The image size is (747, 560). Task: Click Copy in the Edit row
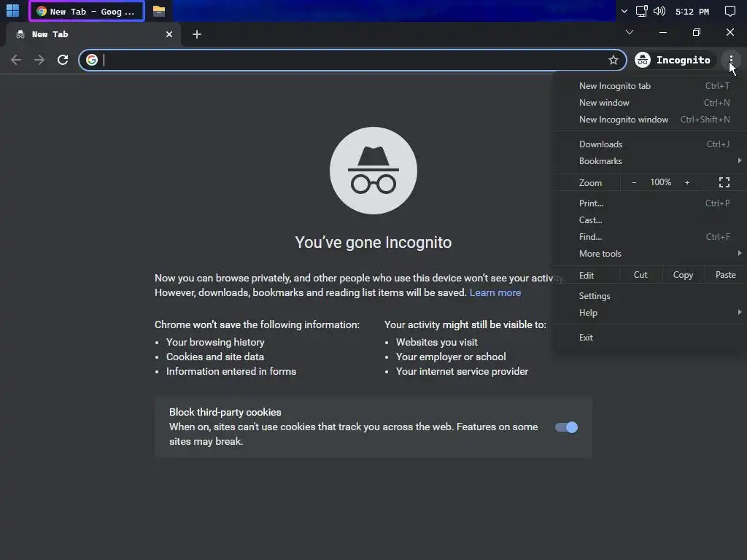pyautogui.click(x=683, y=275)
